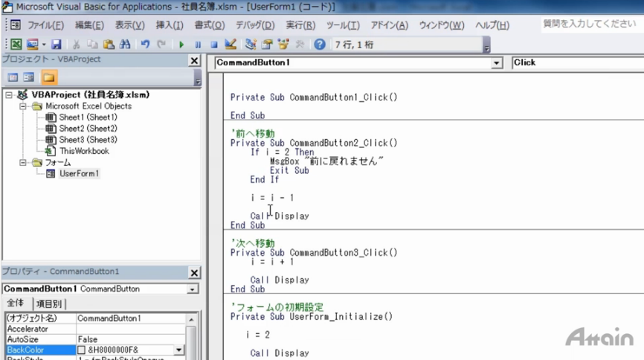Image resolution: width=644 pixels, height=360 pixels.
Task: Open Properties object selector dropdown
Action: point(192,289)
